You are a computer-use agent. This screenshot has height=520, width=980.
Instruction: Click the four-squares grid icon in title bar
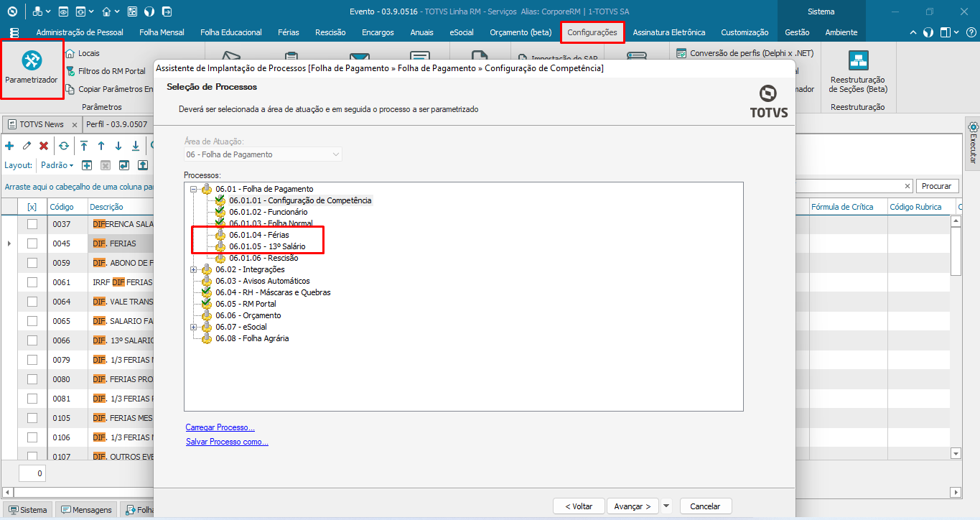(x=132, y=11)
